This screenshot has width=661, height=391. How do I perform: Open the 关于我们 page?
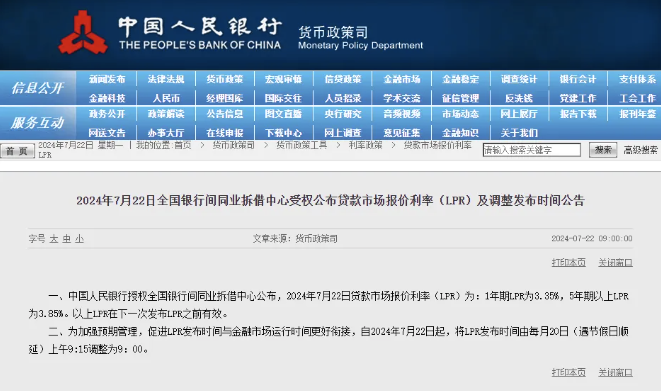519,133
